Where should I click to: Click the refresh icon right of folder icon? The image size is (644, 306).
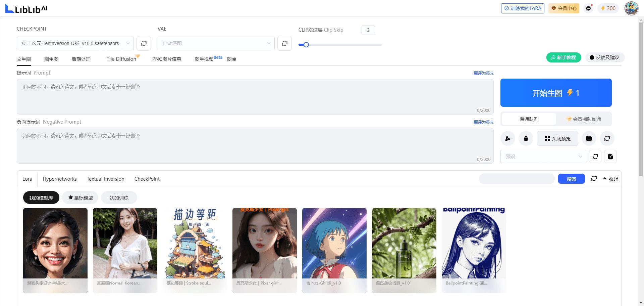coord(607,138)
